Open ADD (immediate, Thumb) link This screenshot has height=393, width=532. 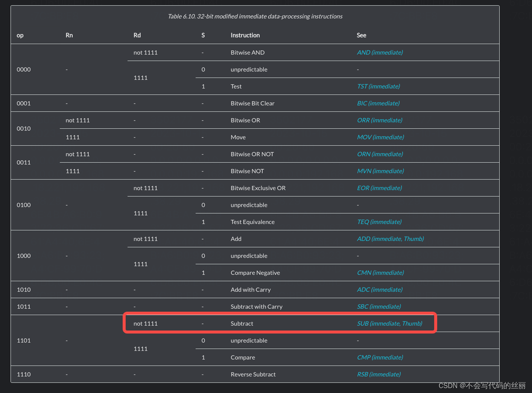(x=390, y=239)
